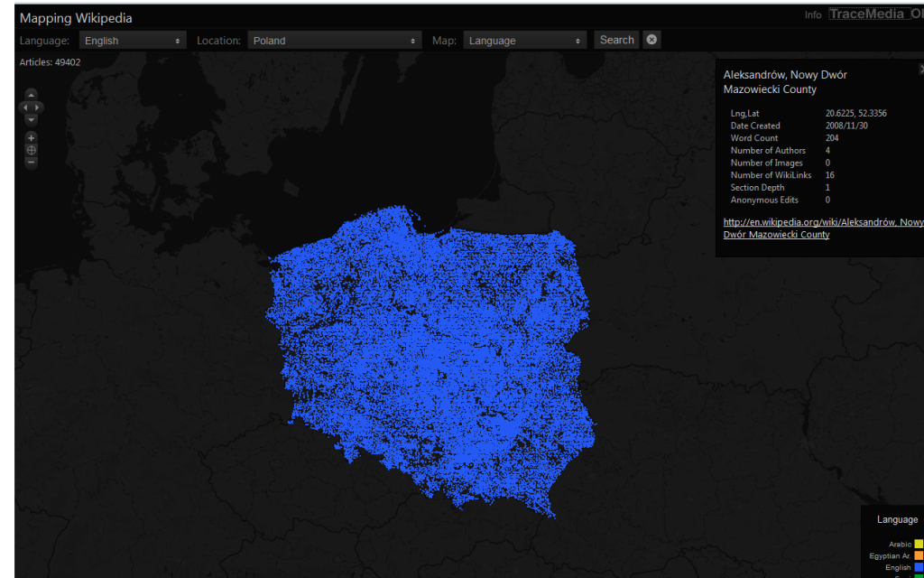Click the yellow Arabic legend swatch
Screen dimensions: 924x578
(919, 544)
